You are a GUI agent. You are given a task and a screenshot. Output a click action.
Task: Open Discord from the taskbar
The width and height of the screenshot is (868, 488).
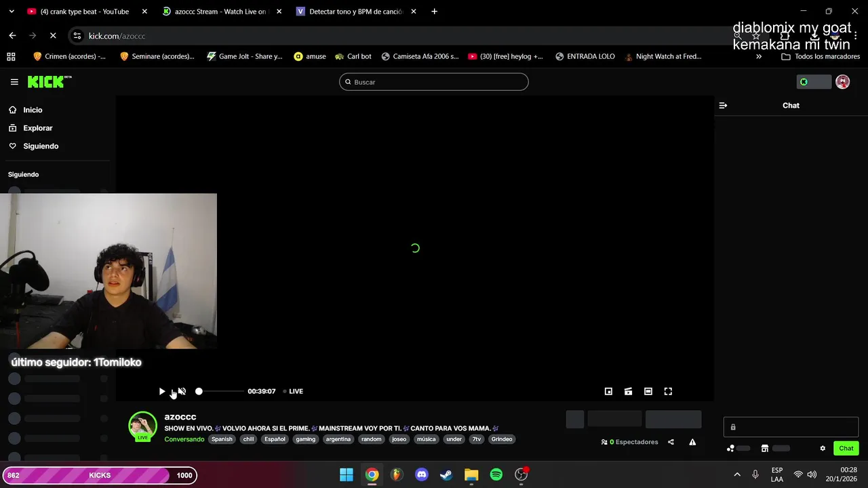coord(421,474)
